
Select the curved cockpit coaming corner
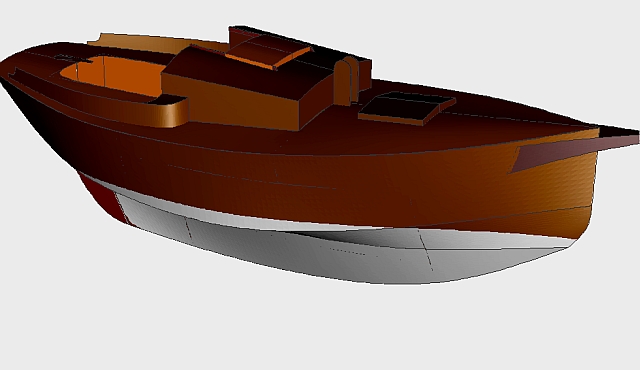pyautogui.click(x=171, y=112)
